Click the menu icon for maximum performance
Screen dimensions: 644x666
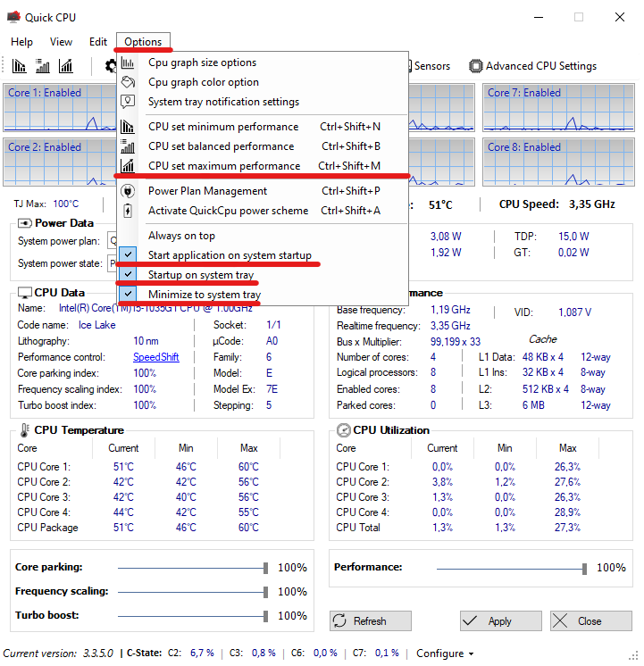tap(128, 166)
